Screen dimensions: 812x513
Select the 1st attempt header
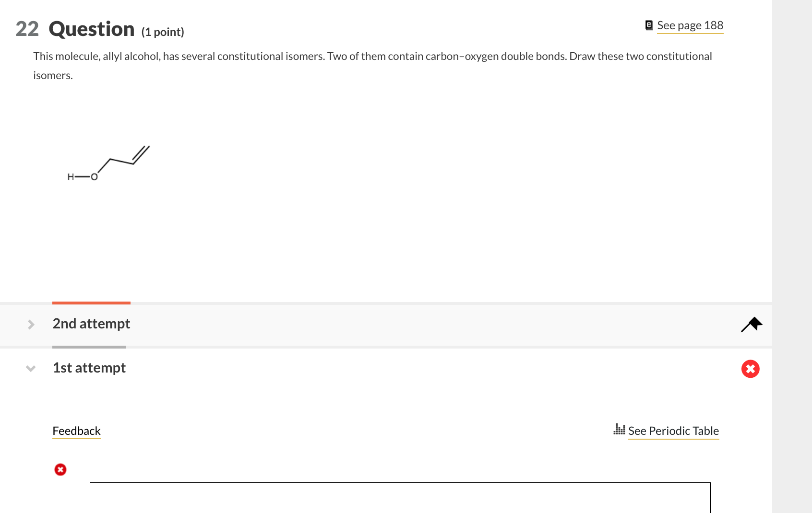[89, 368]
